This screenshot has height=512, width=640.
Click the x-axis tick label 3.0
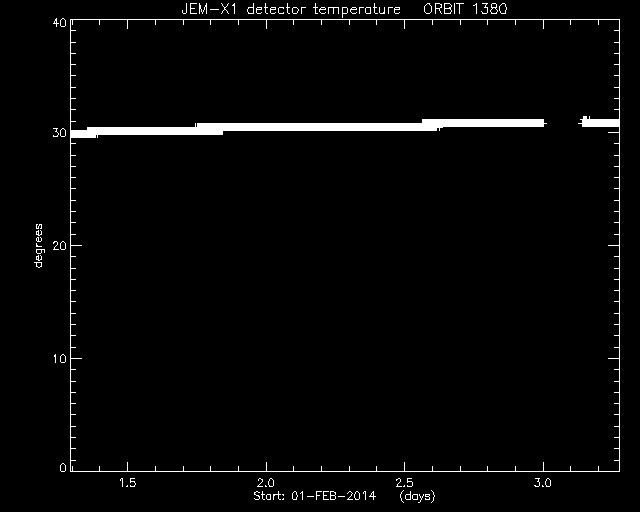543,483
